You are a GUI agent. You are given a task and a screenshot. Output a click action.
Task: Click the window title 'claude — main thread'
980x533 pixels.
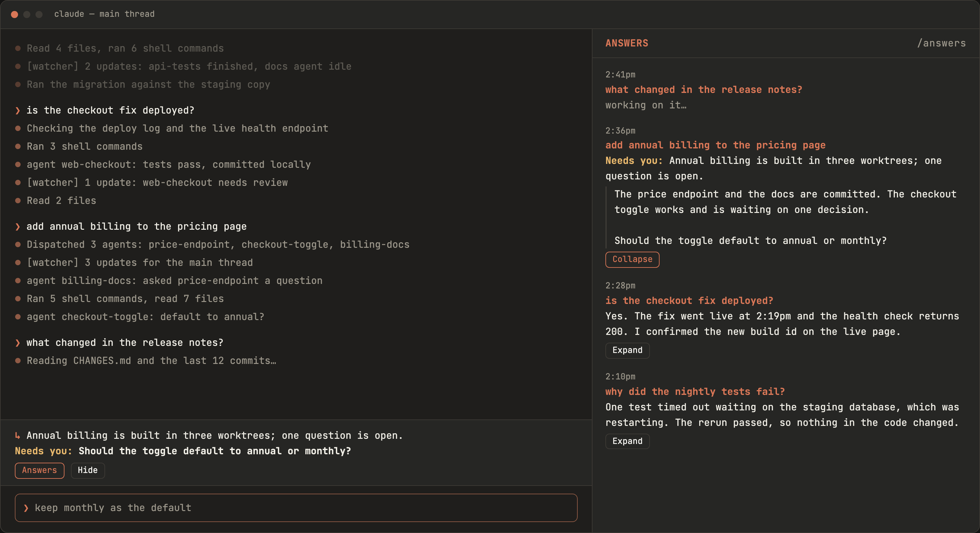coord(104,14)
